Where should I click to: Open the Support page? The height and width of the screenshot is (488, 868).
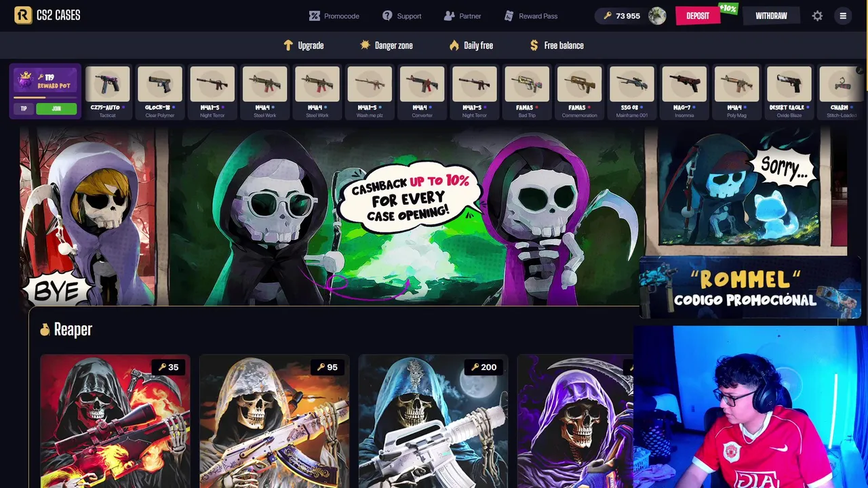click(x=401, y=16)
